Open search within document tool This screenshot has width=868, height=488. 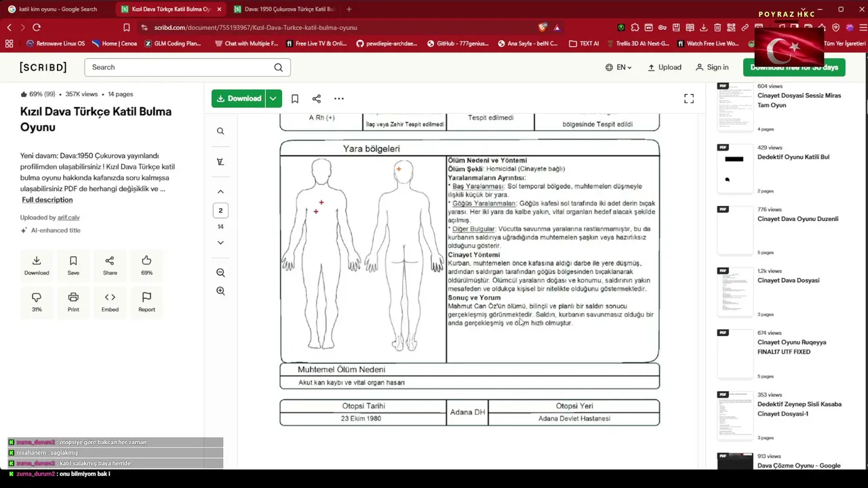(220, 131)
